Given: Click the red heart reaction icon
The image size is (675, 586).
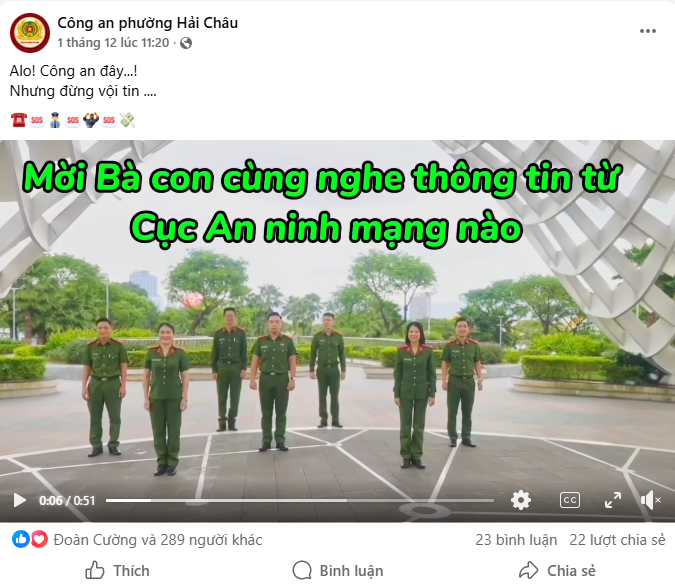Looking at the screenshot, I should [x=39, y=539].
